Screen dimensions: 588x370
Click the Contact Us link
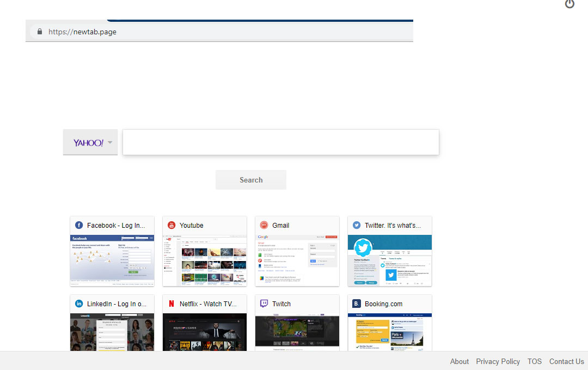coord(566,361)
